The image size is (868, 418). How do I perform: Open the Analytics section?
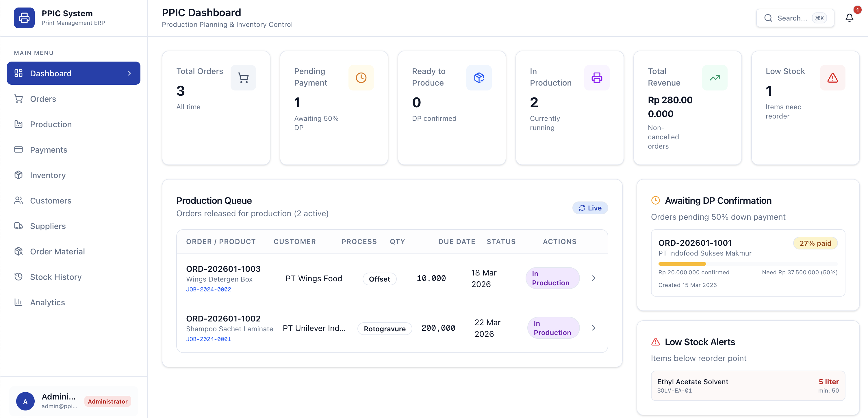click(73, 302)
